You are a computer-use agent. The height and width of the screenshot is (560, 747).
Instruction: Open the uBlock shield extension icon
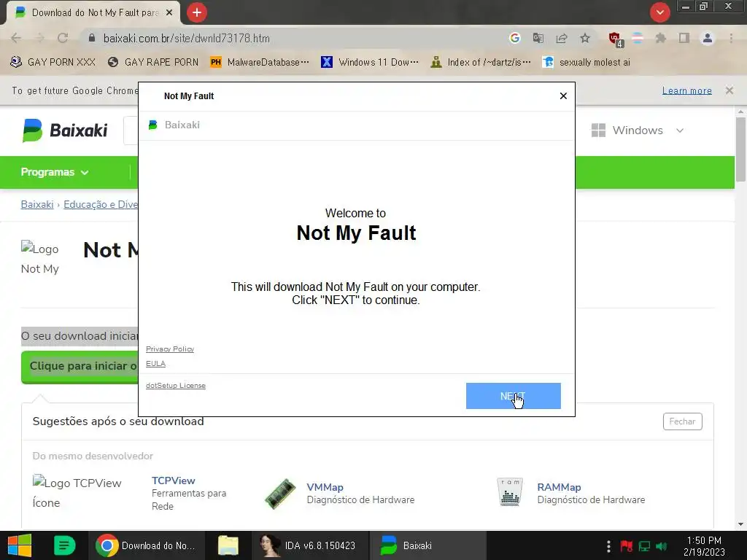[x=615, y=39]
